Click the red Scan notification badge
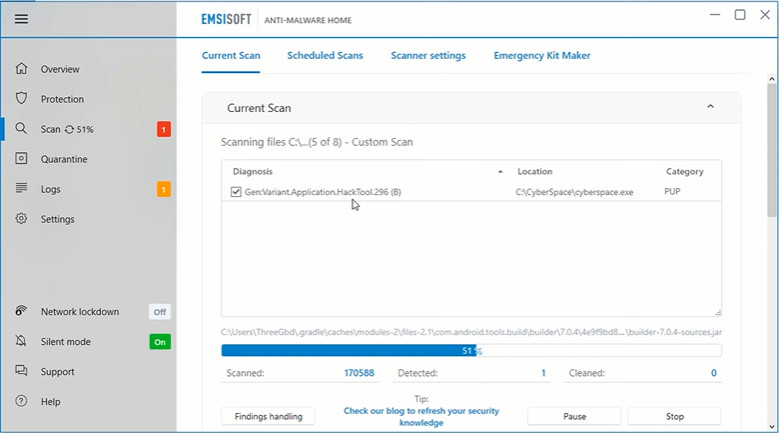The image size is (779, 433). pos(164,130)
